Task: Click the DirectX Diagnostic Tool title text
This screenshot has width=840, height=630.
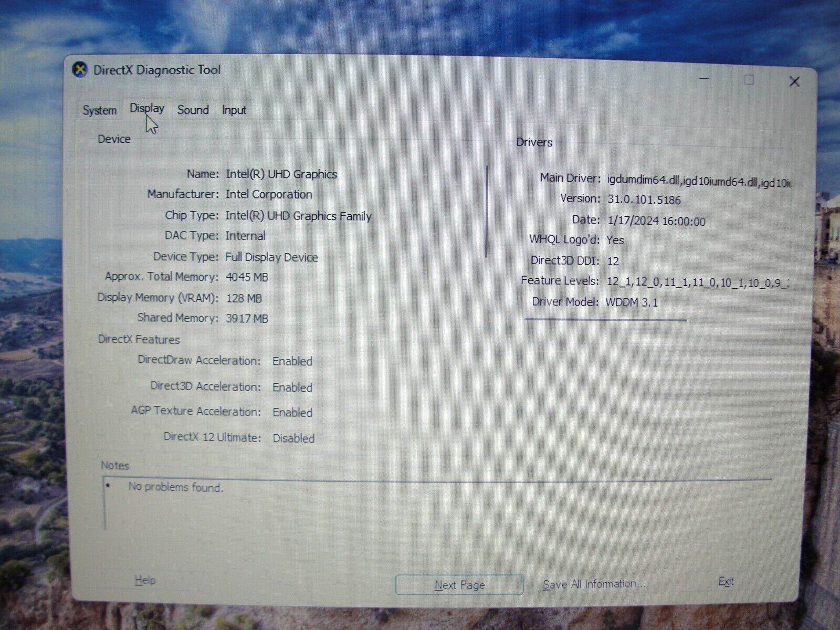Action: (157, 70)
